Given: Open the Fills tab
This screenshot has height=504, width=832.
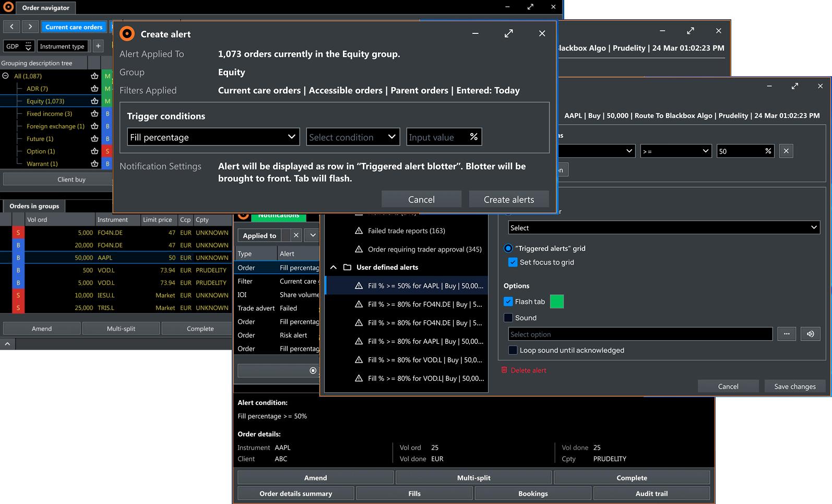Looking at the screenshot, I should tap(414, 494).
